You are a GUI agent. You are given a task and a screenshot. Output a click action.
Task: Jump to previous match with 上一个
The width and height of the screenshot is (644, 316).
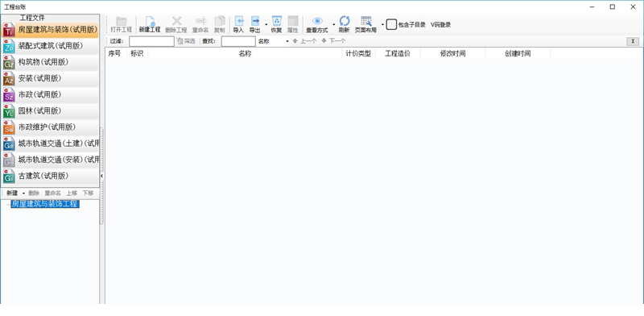pyautogui.click(x=304, y=41)
